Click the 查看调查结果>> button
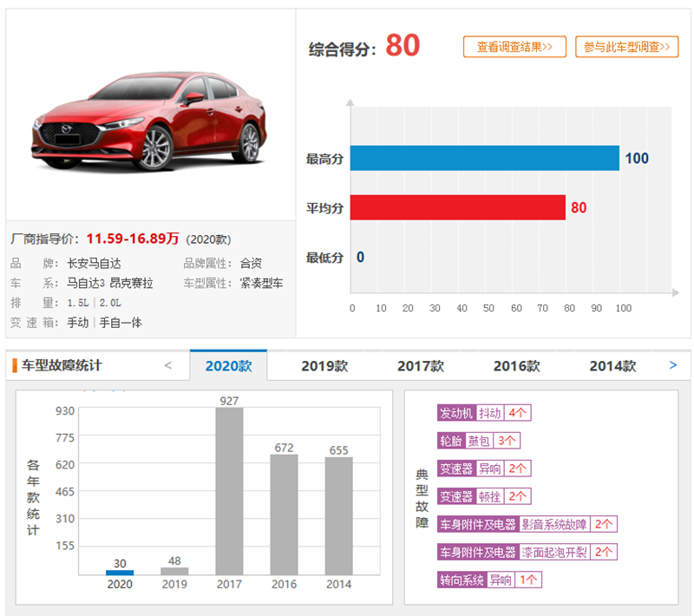This screenshot has height=616, width=694. (514, 47)
